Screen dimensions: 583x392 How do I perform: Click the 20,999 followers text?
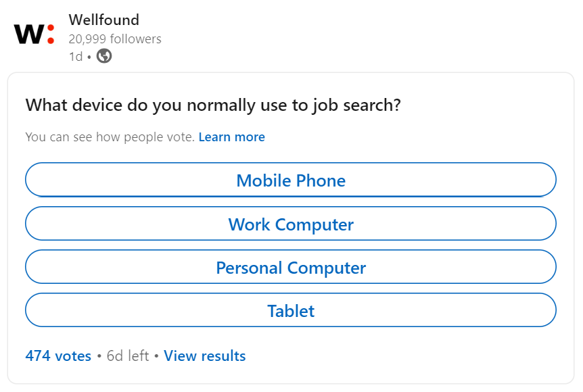pos(115,39)
